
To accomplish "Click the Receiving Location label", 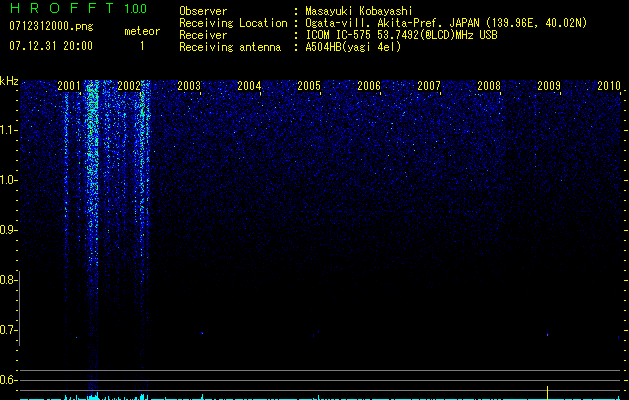I will [x=233, y=23].
